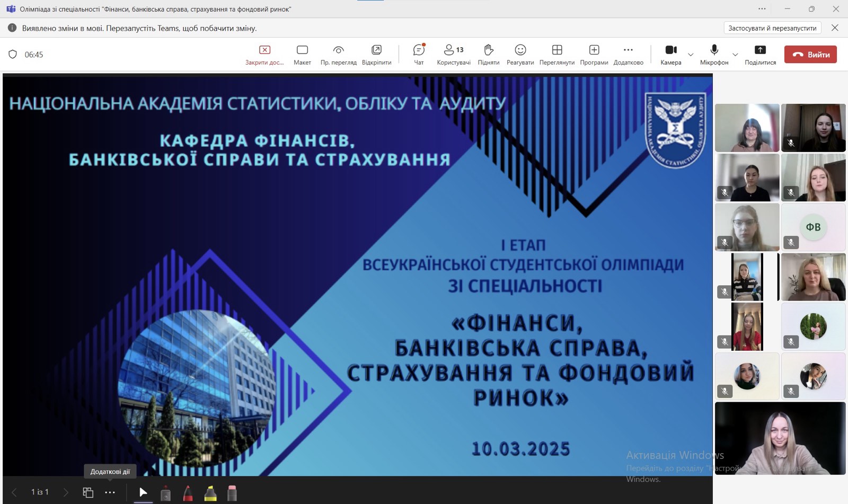848x504 pixels.
Task: Click Закрити дос... to close shared content
Action: click(264, 54)
